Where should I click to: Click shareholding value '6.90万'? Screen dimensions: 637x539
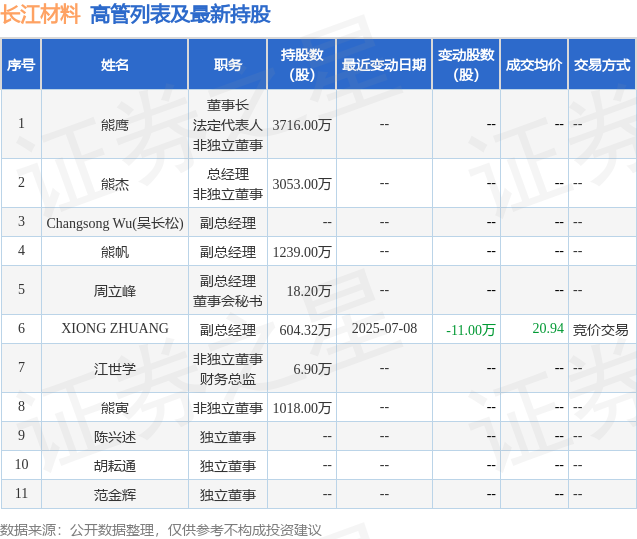coord(312,369)
